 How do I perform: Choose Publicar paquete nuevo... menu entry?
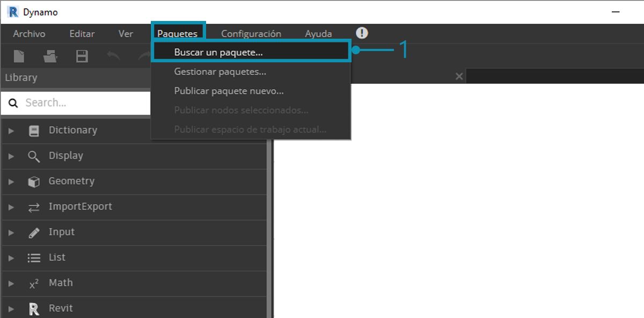pyautogui.click(x=251, y=91)
